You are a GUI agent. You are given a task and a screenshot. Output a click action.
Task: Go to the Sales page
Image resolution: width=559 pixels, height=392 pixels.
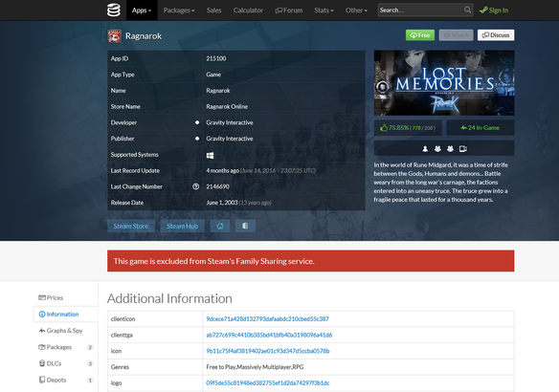[x=213, y=11]
